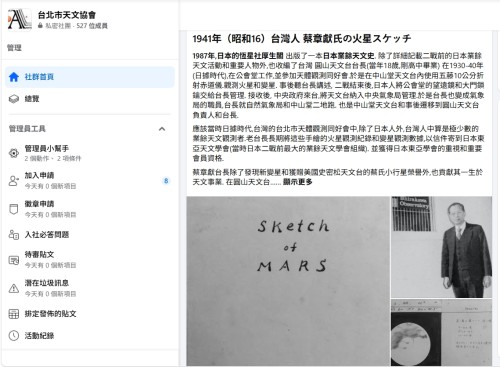
Task: Open 入社必答問題 settings
Action: point(90,235)
